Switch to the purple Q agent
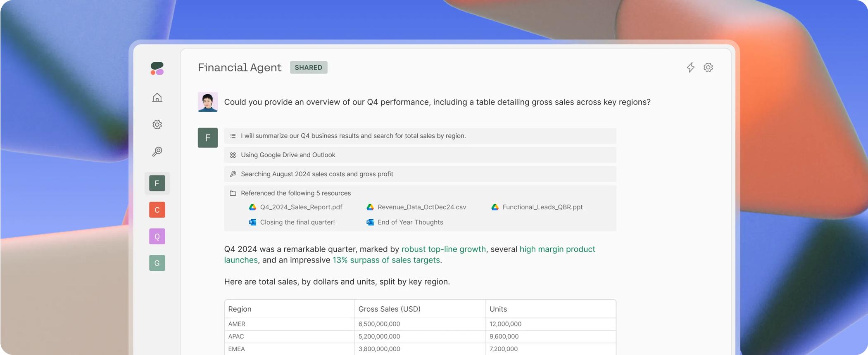The image size is (868, 355). 157,237
